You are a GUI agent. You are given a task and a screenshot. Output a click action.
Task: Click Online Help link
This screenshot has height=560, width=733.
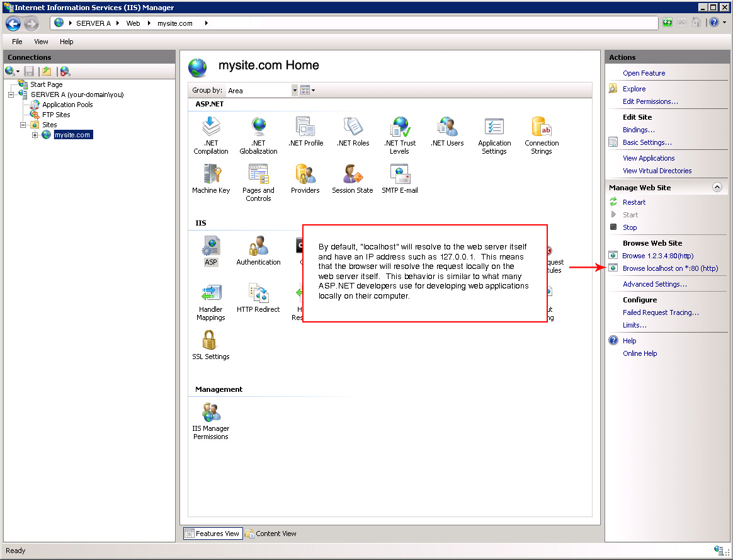point(640,354)
